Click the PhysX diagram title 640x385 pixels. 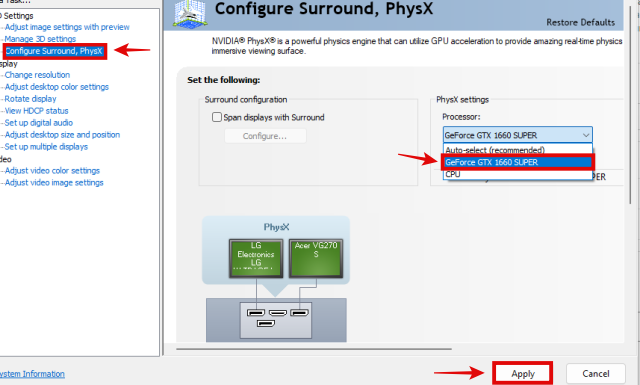(276, 227)
